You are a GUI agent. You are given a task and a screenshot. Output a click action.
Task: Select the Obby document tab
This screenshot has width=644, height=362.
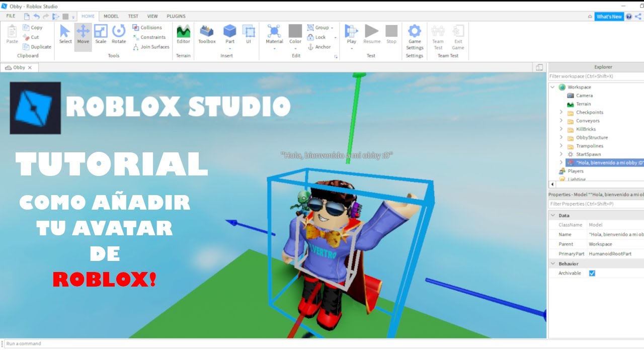pos(19,67)
